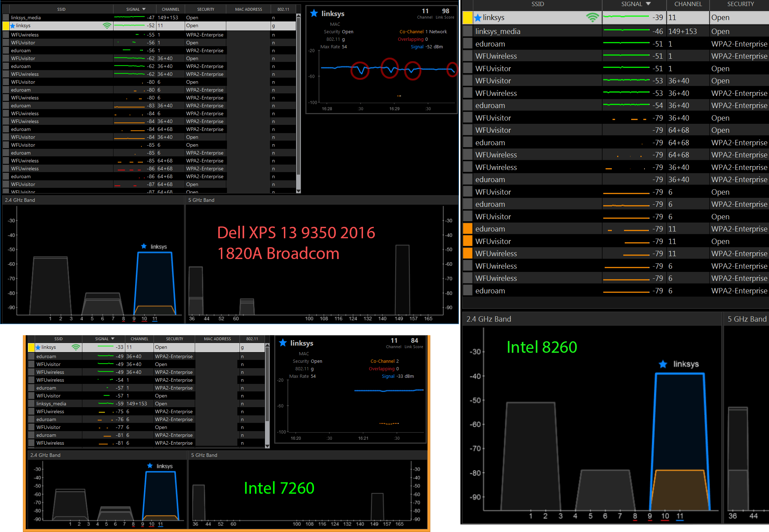Select WFUwireless -54 row in Intel 7260 window
Viewport: 769px width, 532px height.
tap(146, 380)
